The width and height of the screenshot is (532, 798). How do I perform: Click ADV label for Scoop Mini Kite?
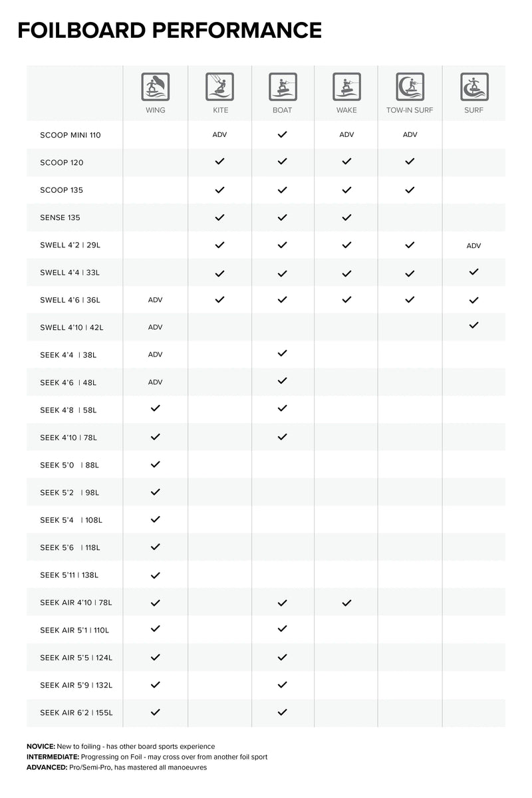(x=219, y=134)
